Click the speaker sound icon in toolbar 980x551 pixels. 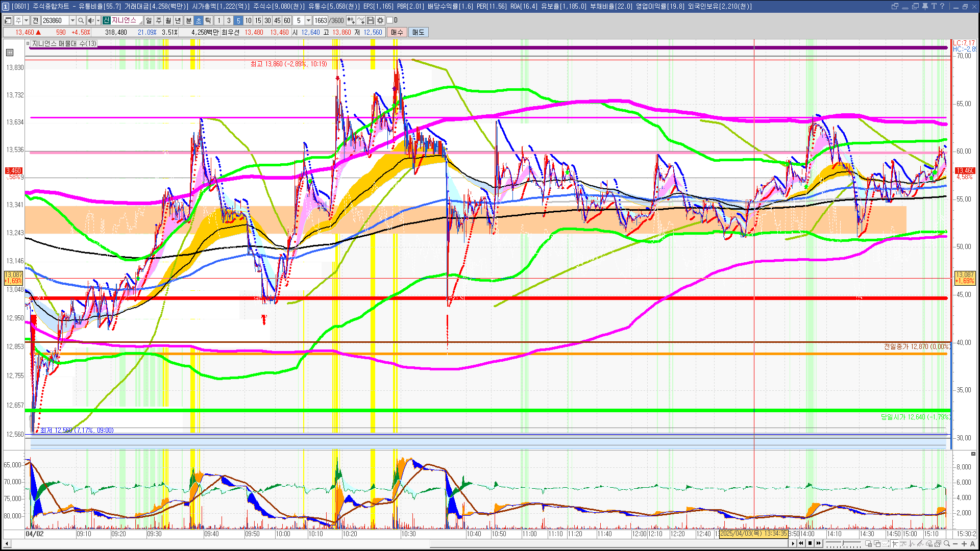click(x=90, y=20)
